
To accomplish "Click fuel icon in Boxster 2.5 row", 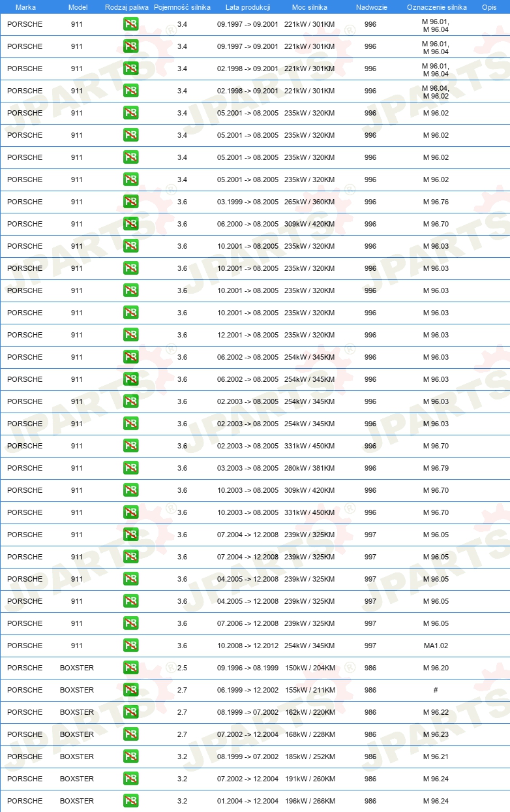I will point(130,668).
